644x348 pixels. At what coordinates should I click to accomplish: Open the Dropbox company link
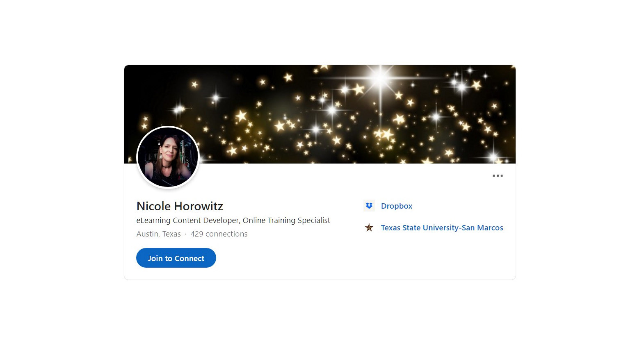pos(397,206)
